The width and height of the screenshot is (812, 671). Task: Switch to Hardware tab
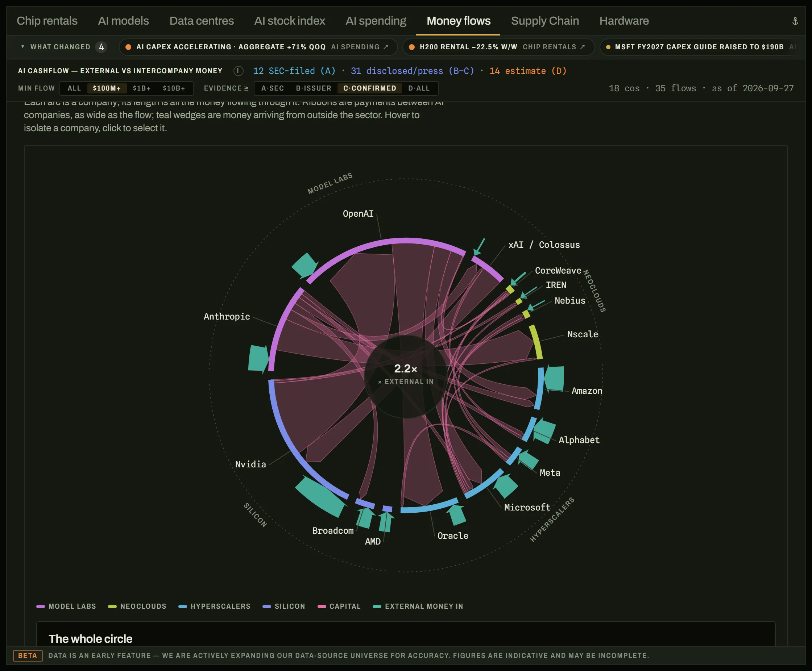[624, 21]
